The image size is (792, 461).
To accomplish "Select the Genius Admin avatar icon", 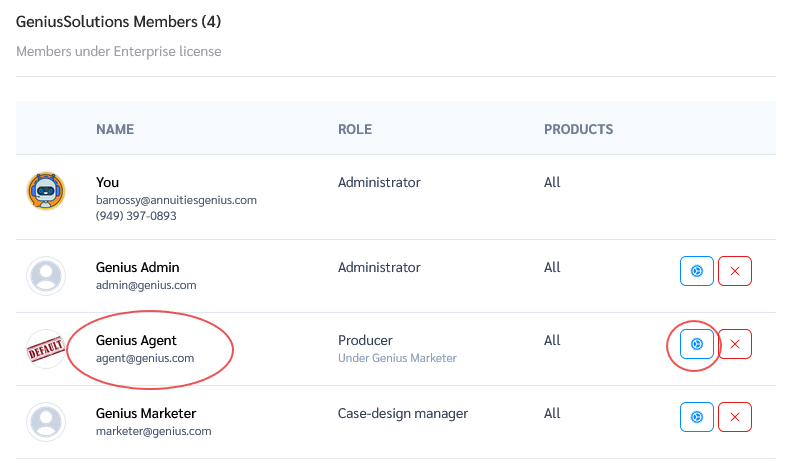I will point(46,276).
